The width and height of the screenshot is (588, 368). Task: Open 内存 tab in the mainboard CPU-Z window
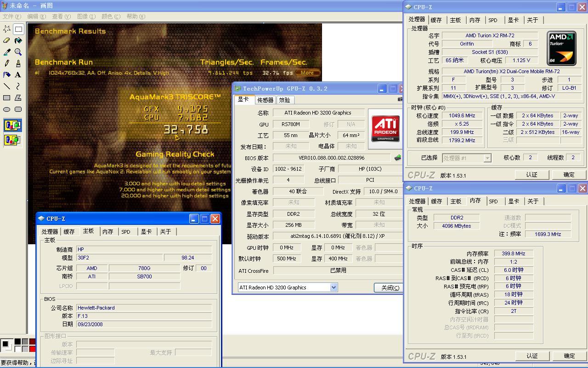pyautogui.click(x=108, y=232)
